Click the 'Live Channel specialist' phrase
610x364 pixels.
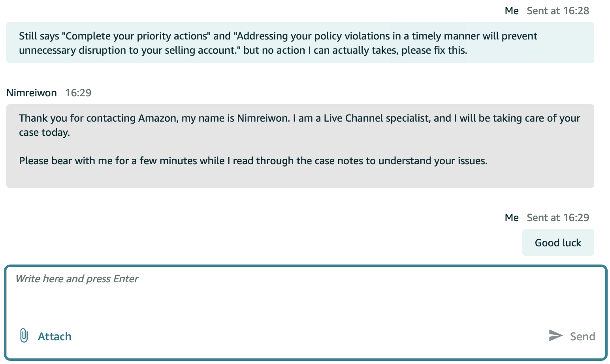tap(377, 118)
